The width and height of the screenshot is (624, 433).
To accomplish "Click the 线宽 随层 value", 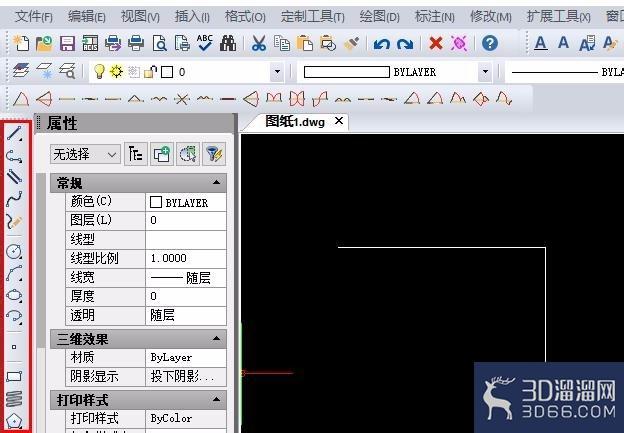I will [x=186, y=277].
